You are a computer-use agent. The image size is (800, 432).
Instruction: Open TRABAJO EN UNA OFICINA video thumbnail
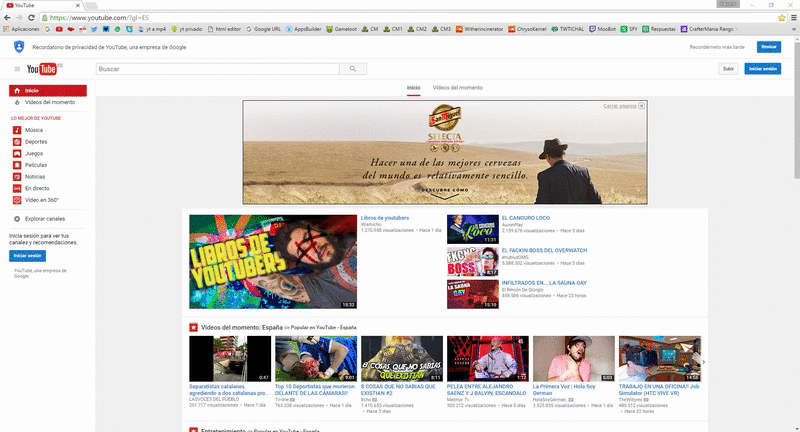(660, 359)
